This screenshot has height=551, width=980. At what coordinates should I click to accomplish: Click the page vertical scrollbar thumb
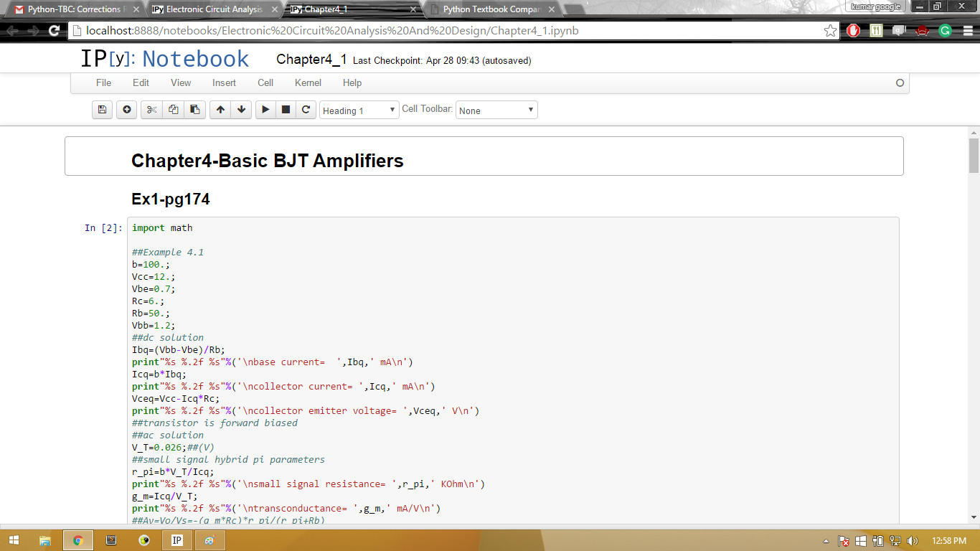pyautogui.click(x=974, y=156)
